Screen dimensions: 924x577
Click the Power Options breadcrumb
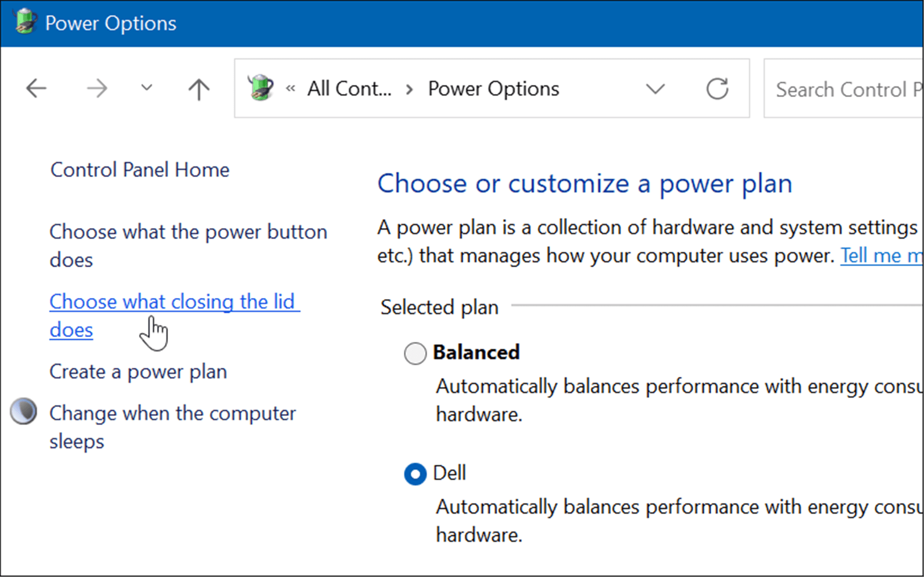[493, 89]
